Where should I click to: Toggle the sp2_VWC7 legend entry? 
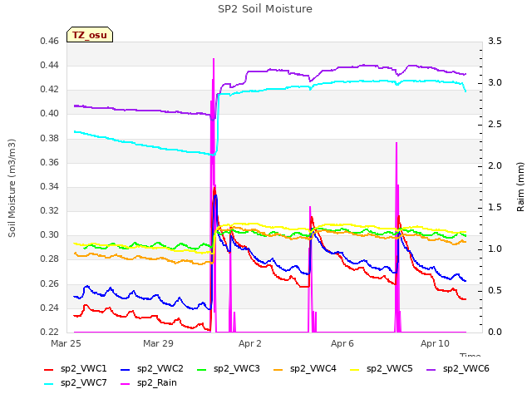coord(76,382)
